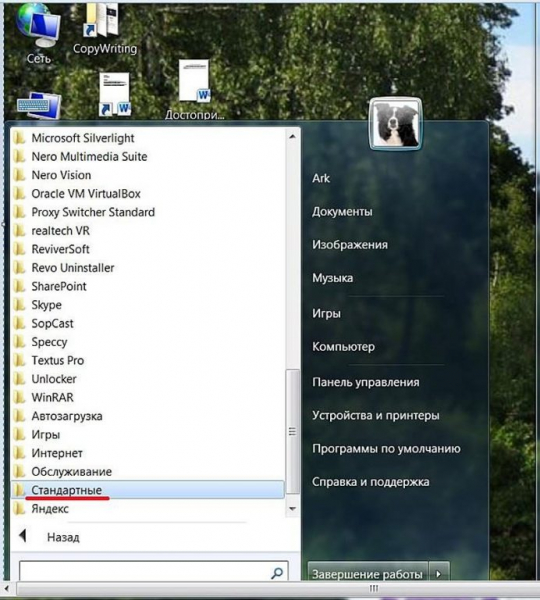
Task: Open the Сеть network desktop icon
Action: [x=38, y=32]
